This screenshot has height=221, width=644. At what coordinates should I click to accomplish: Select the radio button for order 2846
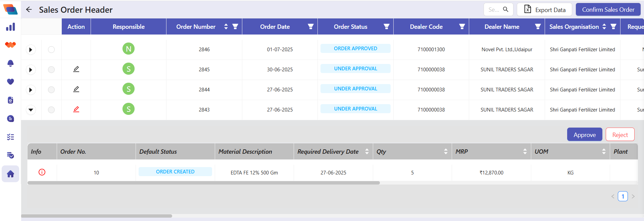(51, 50)
